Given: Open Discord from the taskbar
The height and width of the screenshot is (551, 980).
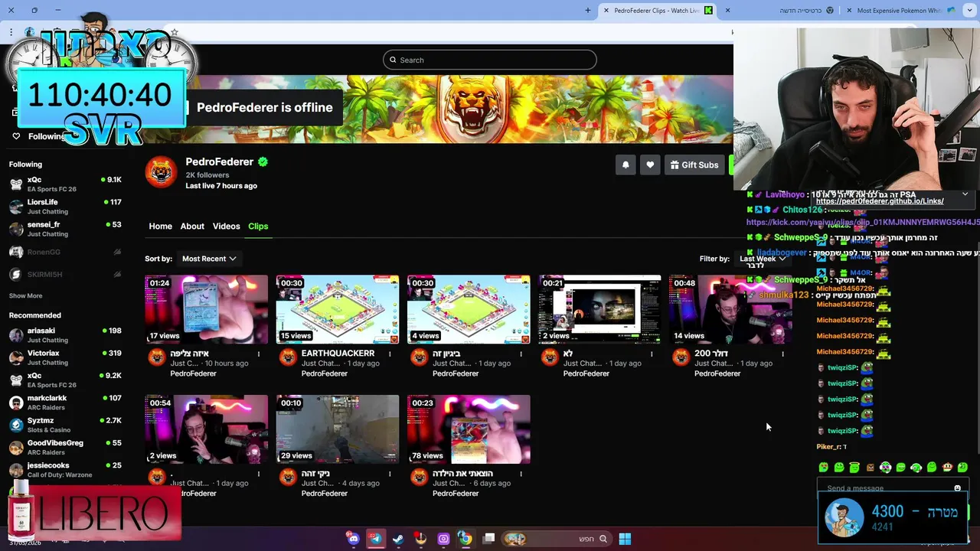Looking at the screenshot, I should tap(353, 539).
